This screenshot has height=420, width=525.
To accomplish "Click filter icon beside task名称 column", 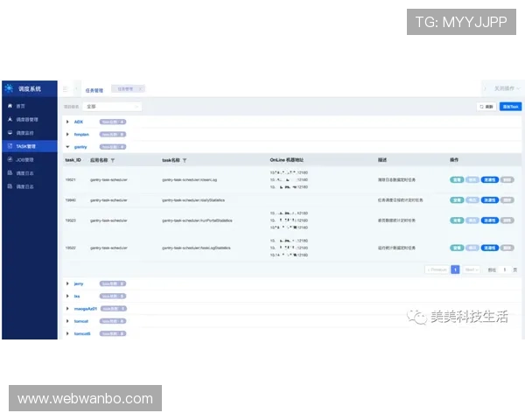I will coord(185,161).
